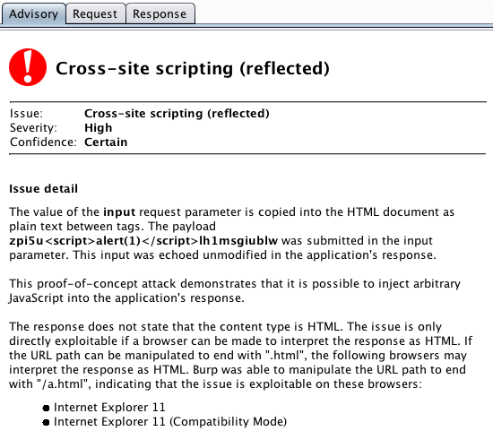
Task: Click the paragraph mentioning "/a.html"
Action: [240, 355]
